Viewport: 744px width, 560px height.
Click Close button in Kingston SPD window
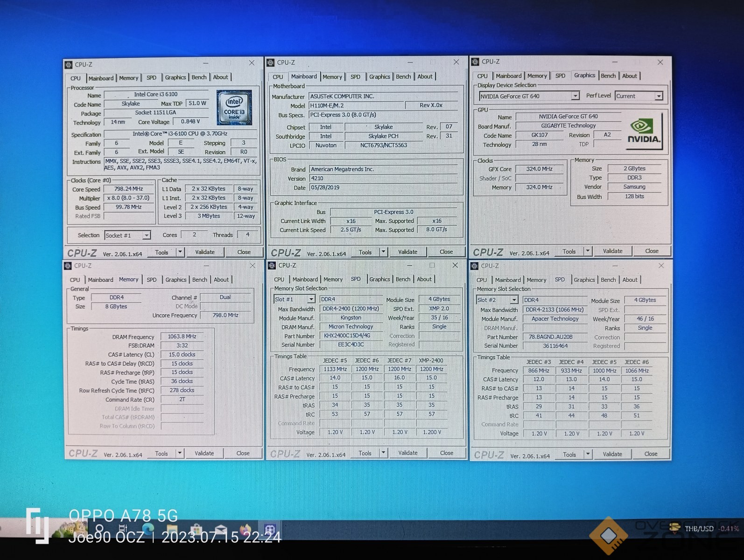[x=447, y=453]
